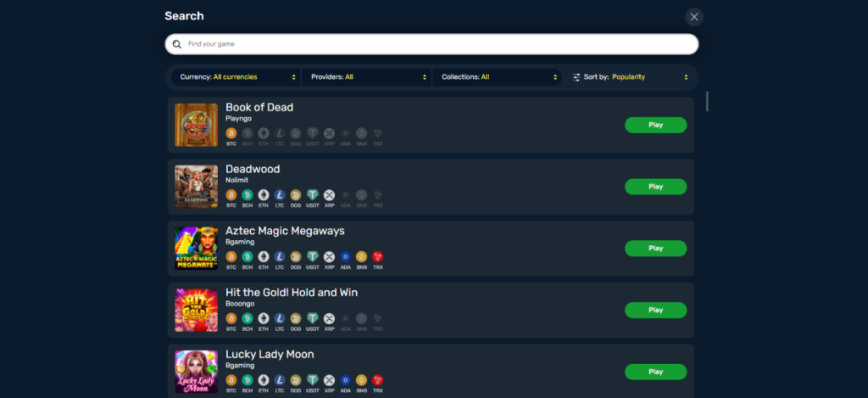The height and width of the screenshot is (398, 868).
Task: Click the TRX icon under Lucky Lady Moon
Action: 378,379
